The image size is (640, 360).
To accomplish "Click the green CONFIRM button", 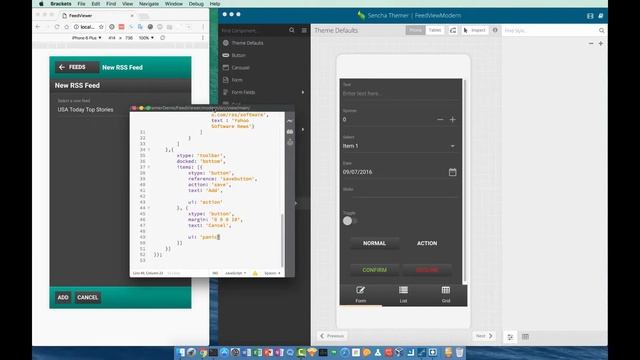I will click(374, 270).
